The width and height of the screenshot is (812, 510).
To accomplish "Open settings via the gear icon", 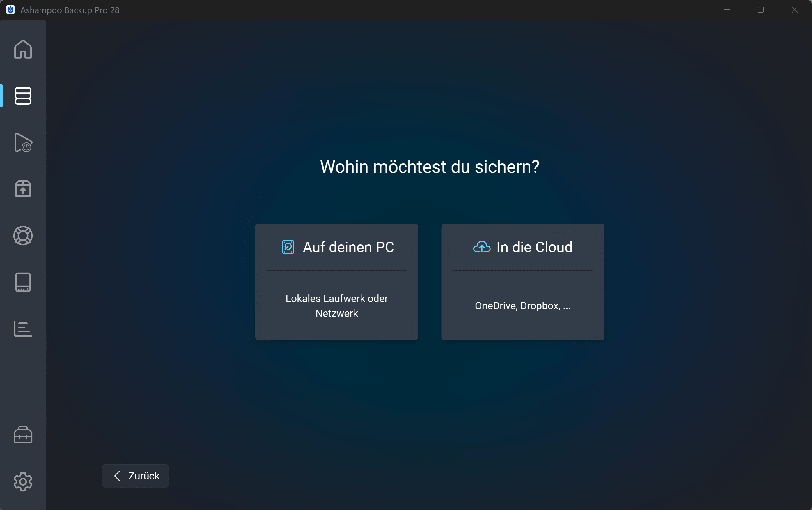I will coord(23,482).
